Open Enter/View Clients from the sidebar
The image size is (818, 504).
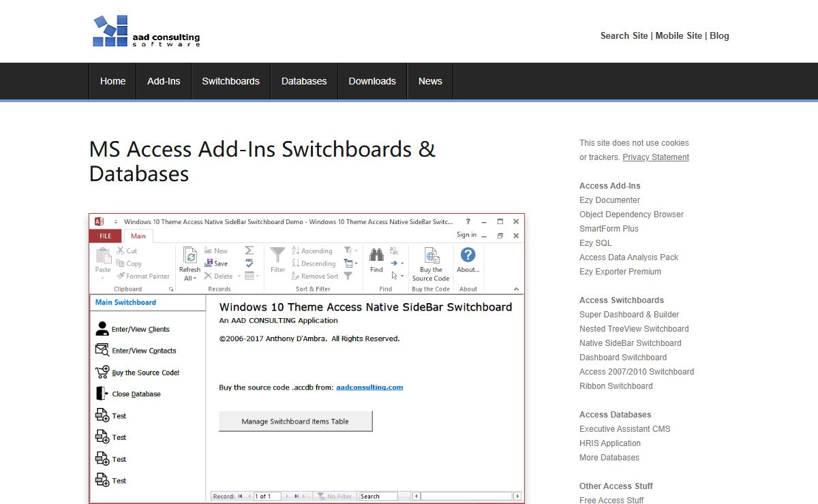tap(132, 329)
